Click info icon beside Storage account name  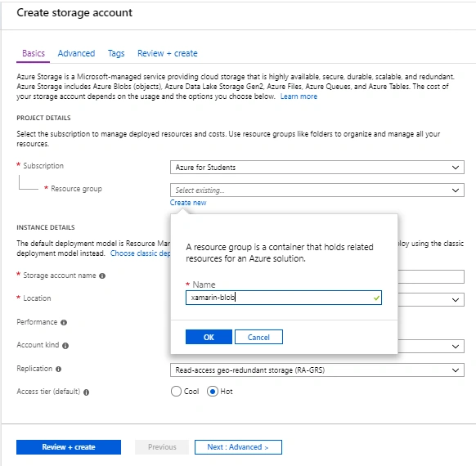coord(102,276)
